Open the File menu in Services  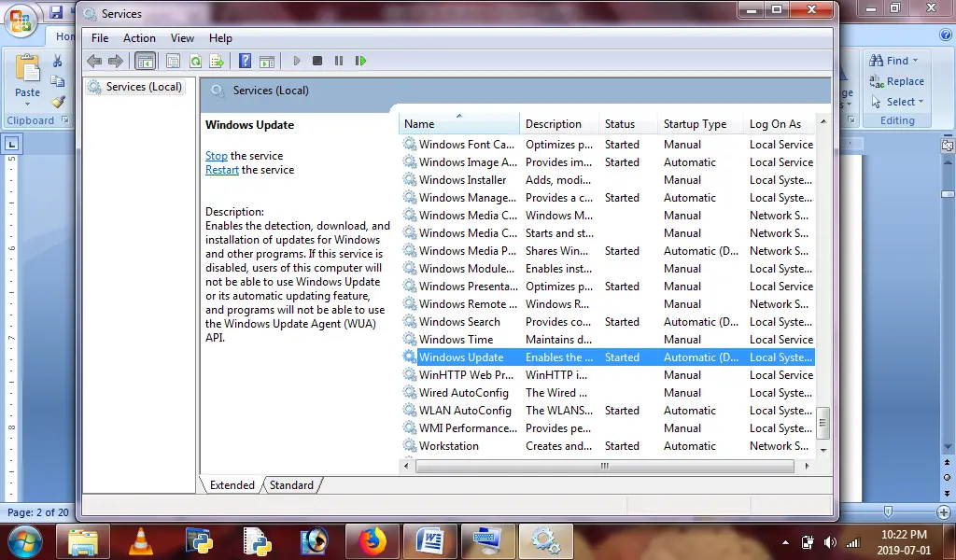(100, 37)
